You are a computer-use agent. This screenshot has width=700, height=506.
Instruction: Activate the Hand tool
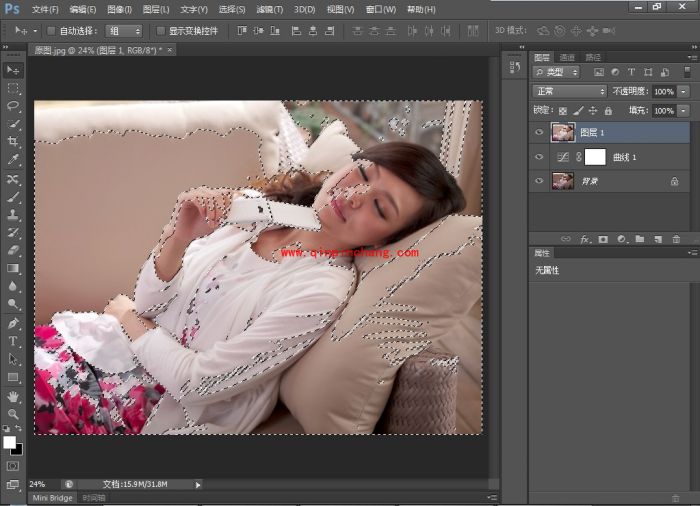tap(13, 396)
